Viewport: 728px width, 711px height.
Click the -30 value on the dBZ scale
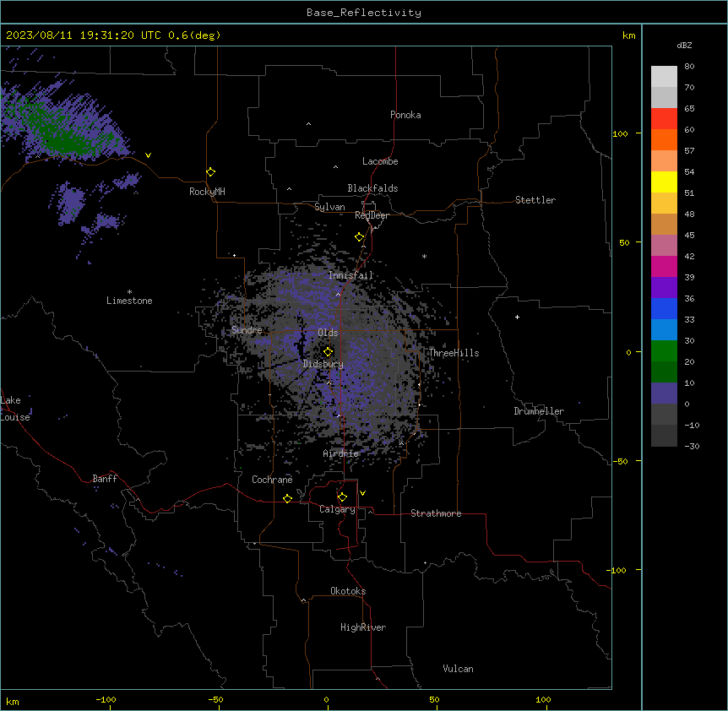pyautogui.click(x=692, y=446)
